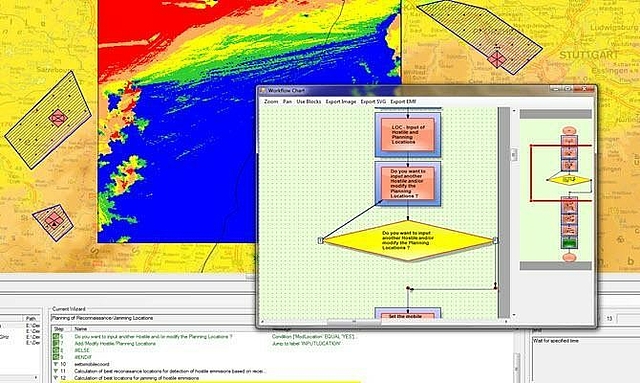Click the left connector handle on the yellow diamond
The width and height of the screenshot is (640, 383).
(320, 240)
